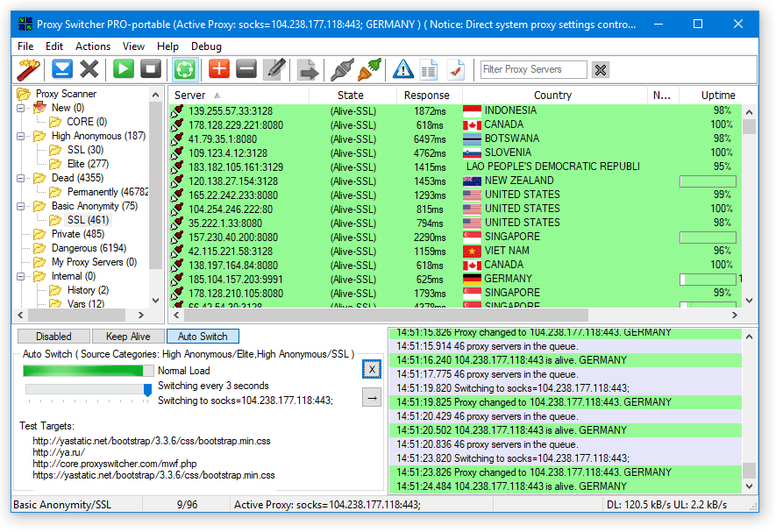Click the http://ya.ru/ test target

pos(59,452)
